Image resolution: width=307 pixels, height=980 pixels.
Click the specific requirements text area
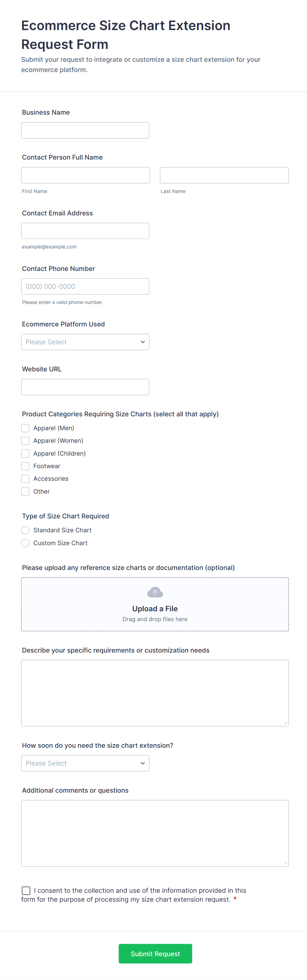coord(155,693)
